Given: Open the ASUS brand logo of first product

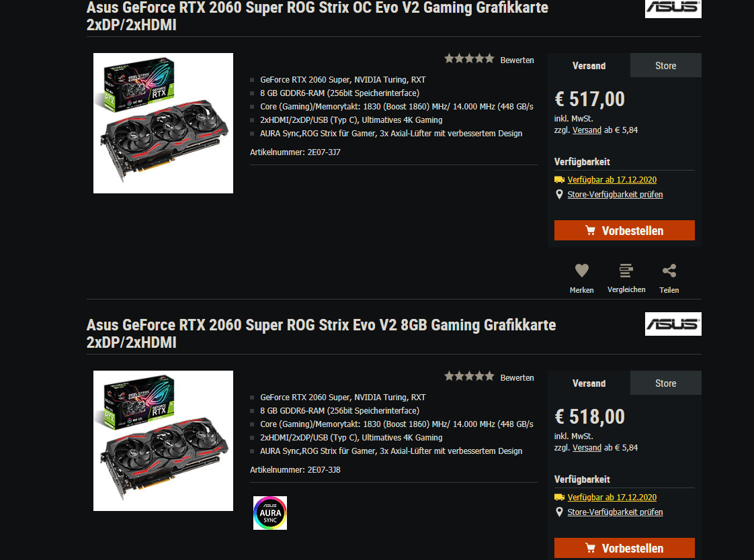Looking at the screenshot, I should [673, 8].
